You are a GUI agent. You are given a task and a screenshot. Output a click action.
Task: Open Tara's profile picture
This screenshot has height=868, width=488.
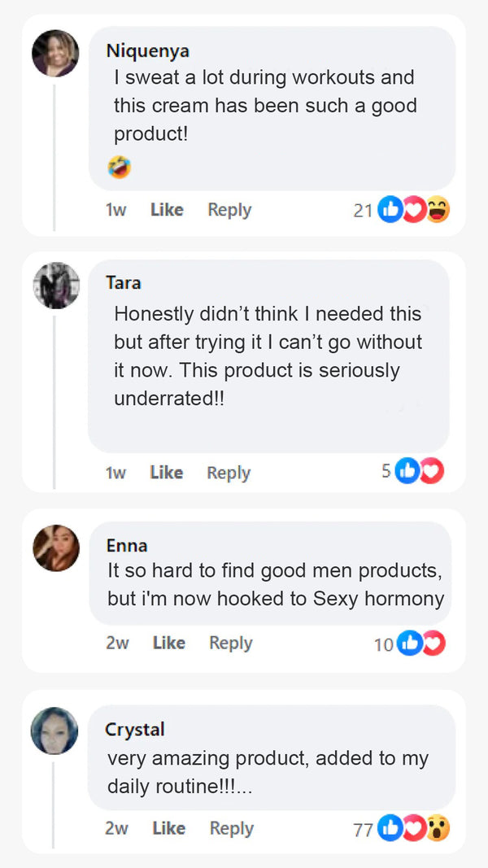click(55, 286)
